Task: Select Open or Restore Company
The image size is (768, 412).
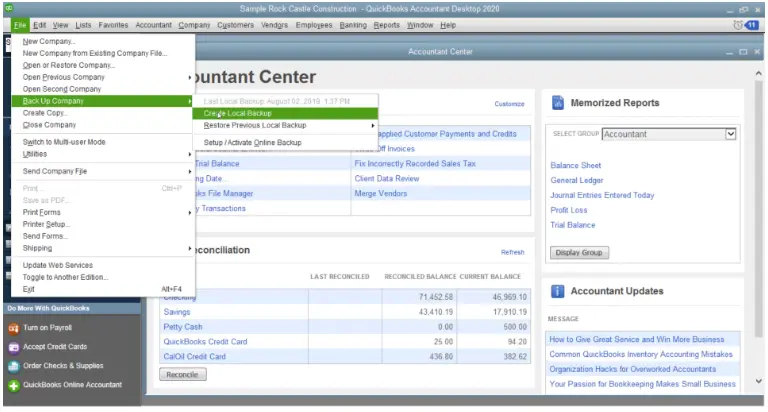Action: pos(69,65)
